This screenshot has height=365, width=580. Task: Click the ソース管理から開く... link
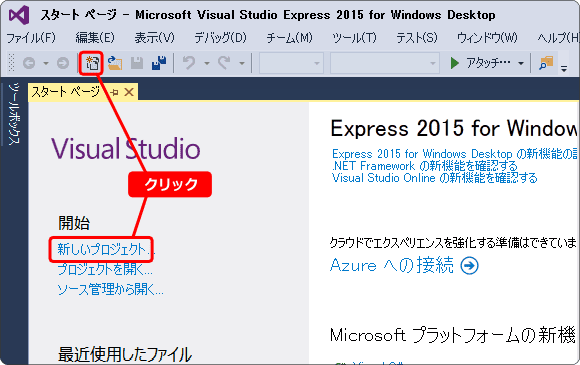click(x=110, y=289)
